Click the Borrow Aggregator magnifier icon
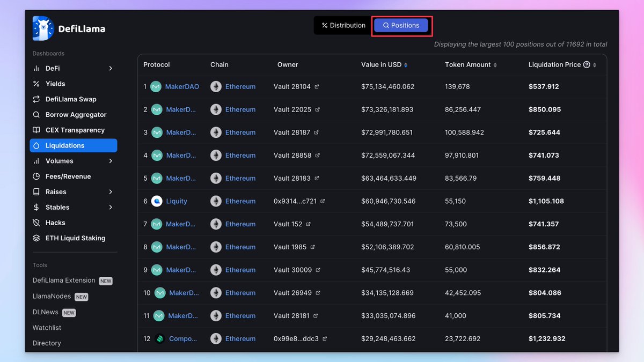 36,115
